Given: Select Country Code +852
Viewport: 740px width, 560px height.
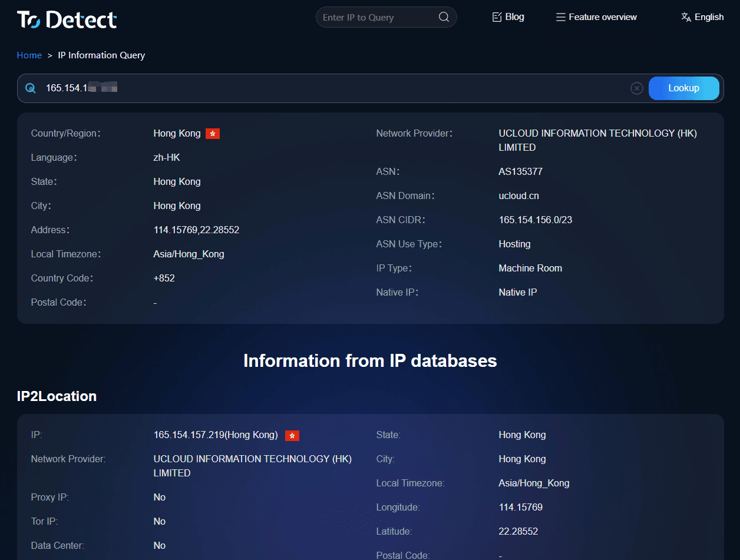Looking at the screenshot, I should point(164,278).
